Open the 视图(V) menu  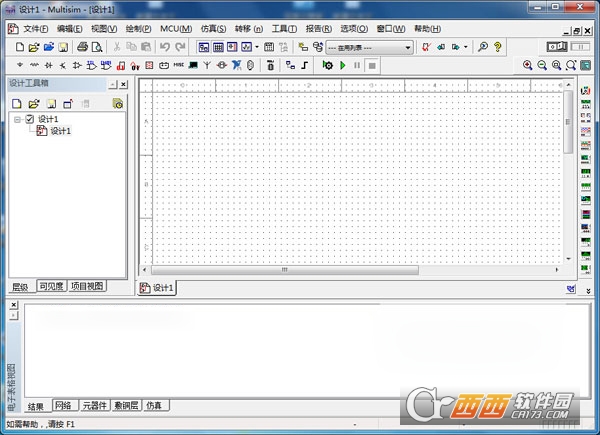pyautogui.click(x=104, y=29)
